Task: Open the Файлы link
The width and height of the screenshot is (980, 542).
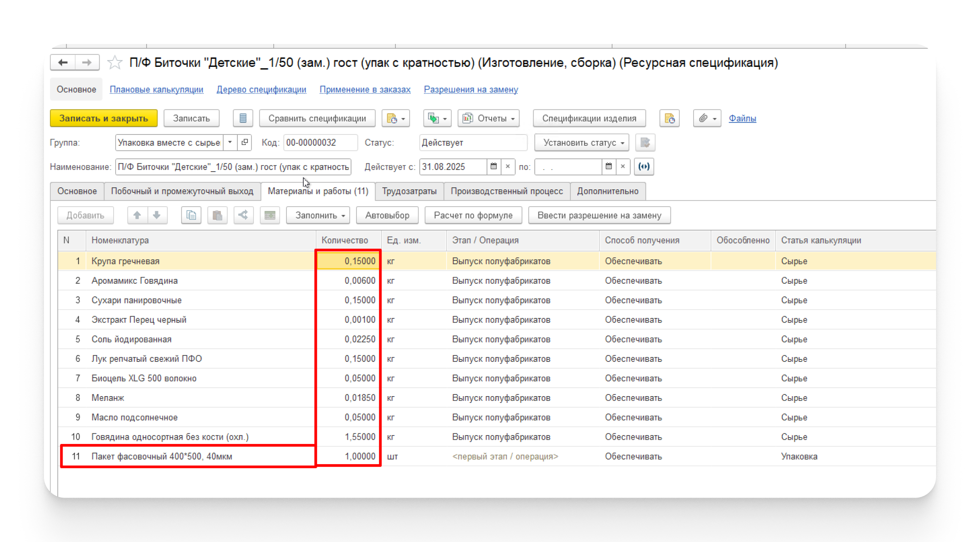Action: click(x=742, y=118)
